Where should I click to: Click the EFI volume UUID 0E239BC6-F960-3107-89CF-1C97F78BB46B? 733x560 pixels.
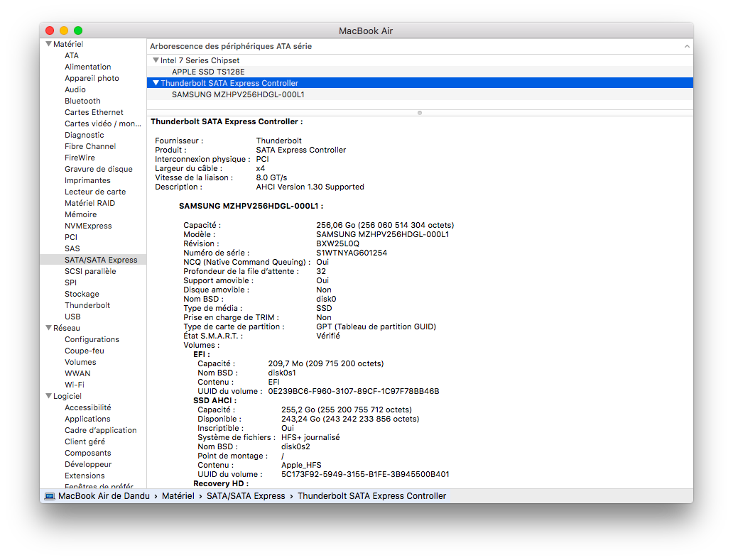coord(354,391)
